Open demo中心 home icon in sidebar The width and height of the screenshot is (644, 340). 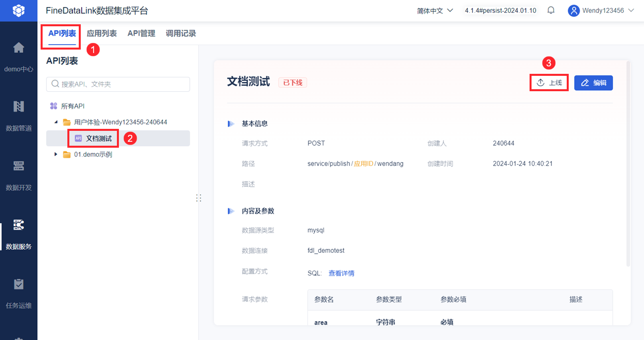coord(18,48)
